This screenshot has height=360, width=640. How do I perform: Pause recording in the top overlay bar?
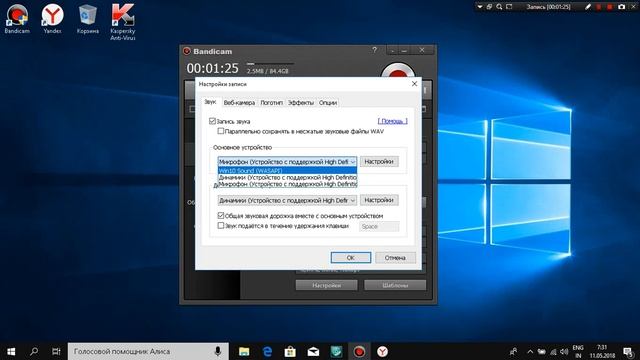(x=599, y=7)
